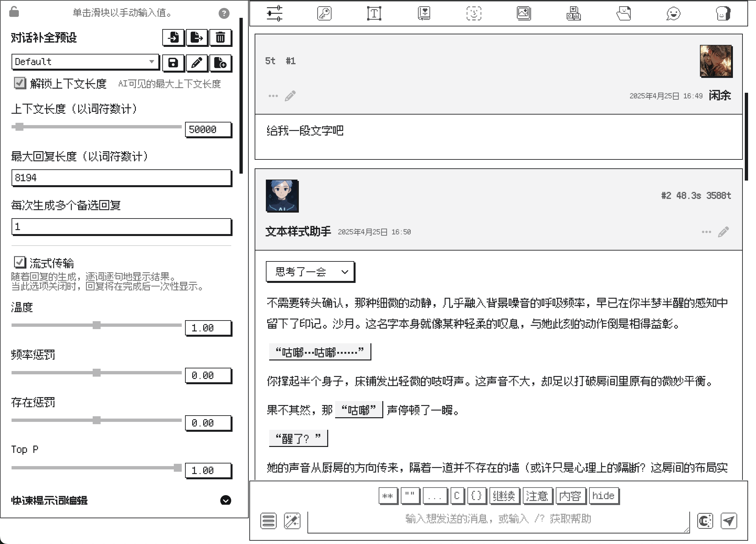Click the magic wand extensions icon
The width and height of the screenshot is (756, 544).
(292, 521)
